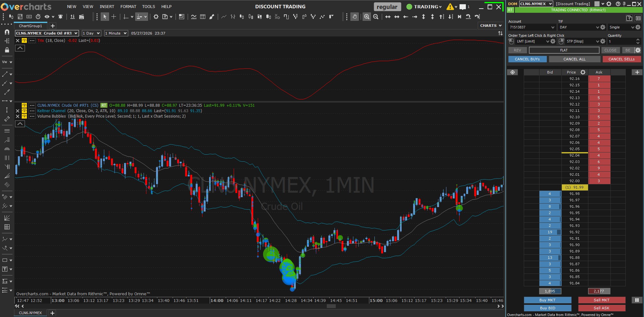The width and height of the screenshot is (644, 317).
Task: Click the padlock lock drawings icon
Action: click(x=7, y=50)
